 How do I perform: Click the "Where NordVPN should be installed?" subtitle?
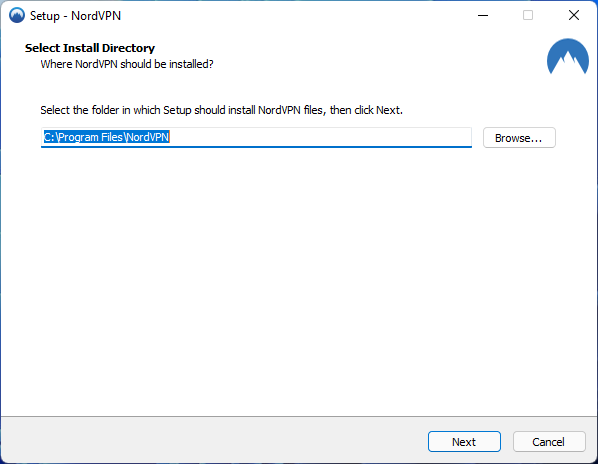coord(127,64)
